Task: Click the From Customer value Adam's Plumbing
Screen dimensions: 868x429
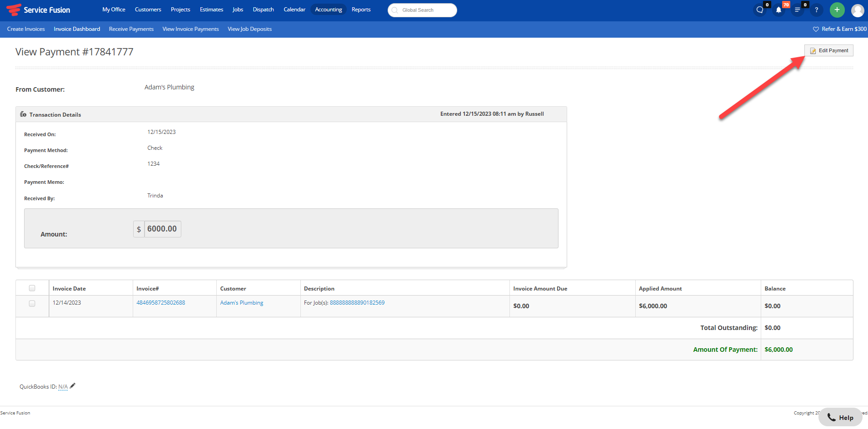Action: [x=169, y=87]
